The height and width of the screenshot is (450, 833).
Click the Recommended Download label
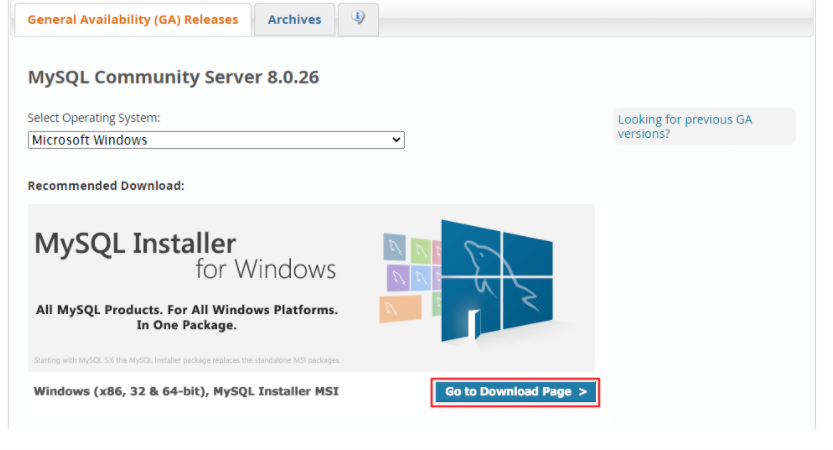click(x=106, y=186)
